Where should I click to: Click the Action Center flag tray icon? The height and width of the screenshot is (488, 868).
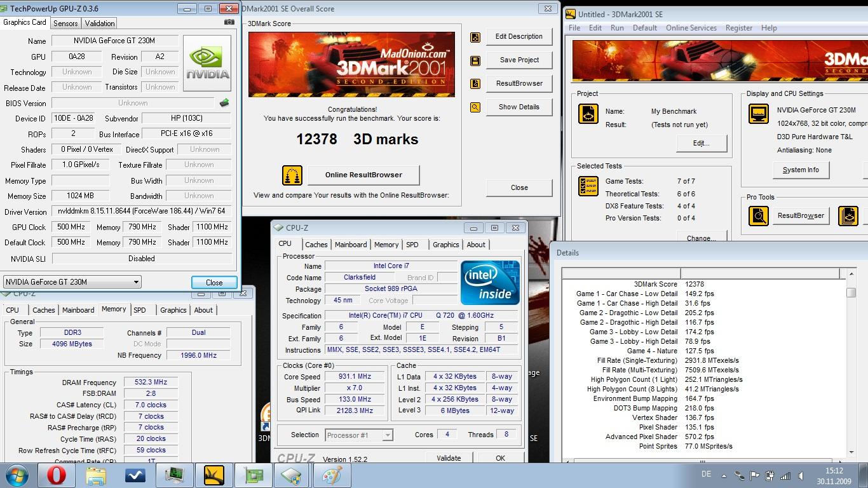pos(754,475)
